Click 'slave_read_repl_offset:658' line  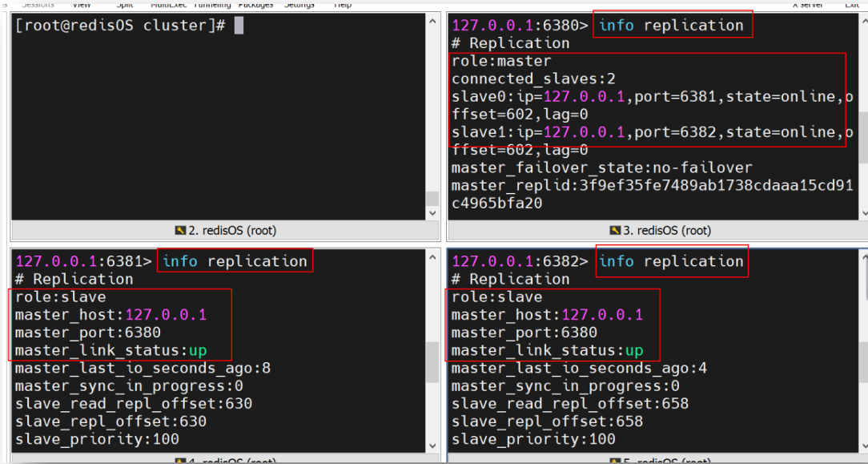point(569,404)
